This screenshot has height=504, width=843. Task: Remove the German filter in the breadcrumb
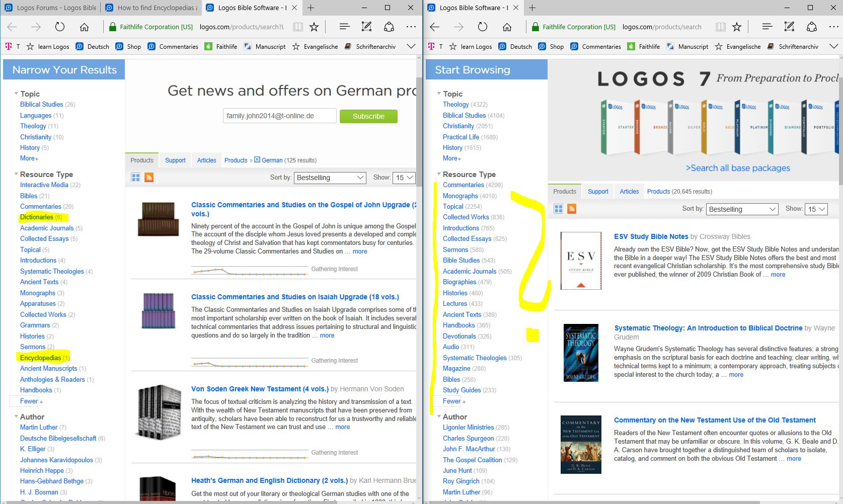[257, 160]
